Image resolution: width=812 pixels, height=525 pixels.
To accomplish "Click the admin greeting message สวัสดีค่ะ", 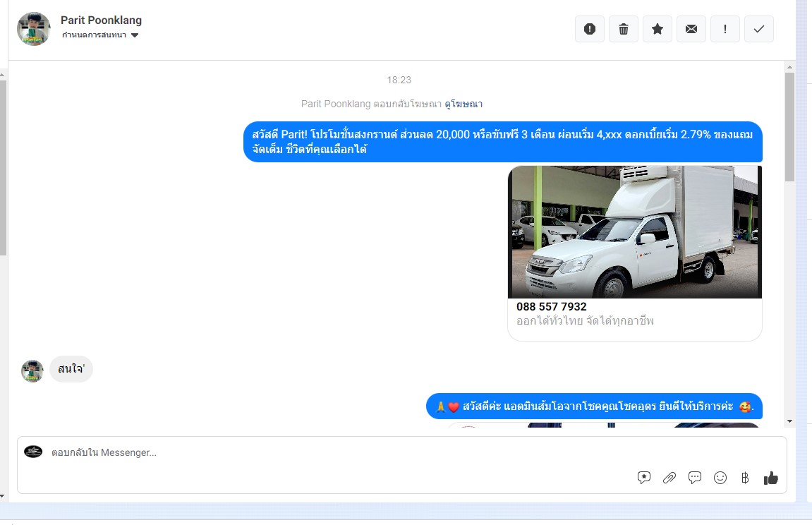I will [x=594, y=406].
